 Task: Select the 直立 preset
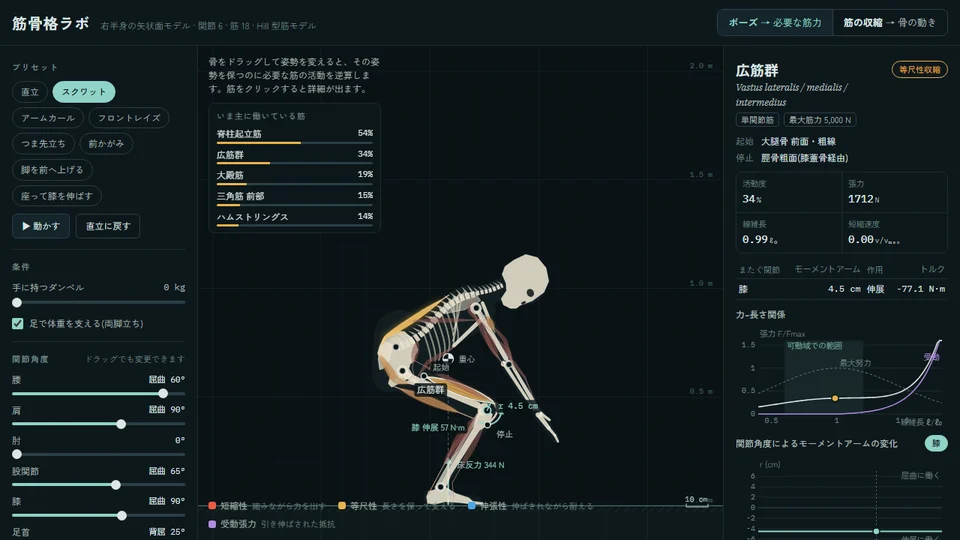coord(30,92)
